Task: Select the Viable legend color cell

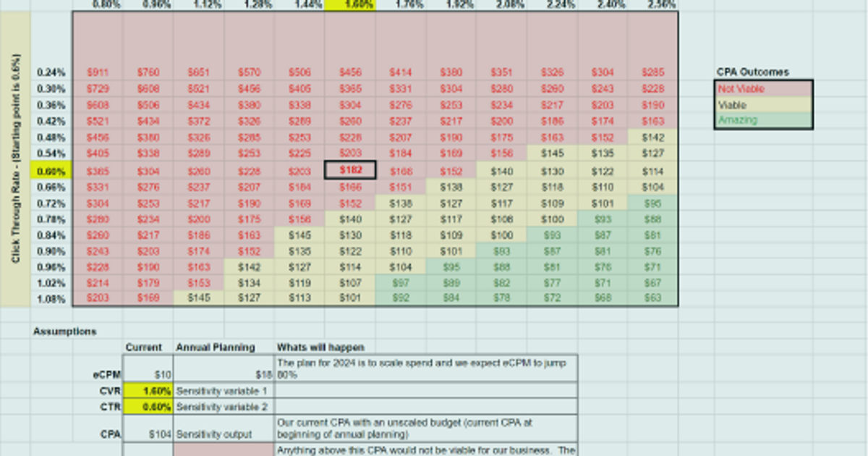Action: (x=763, y=104)
